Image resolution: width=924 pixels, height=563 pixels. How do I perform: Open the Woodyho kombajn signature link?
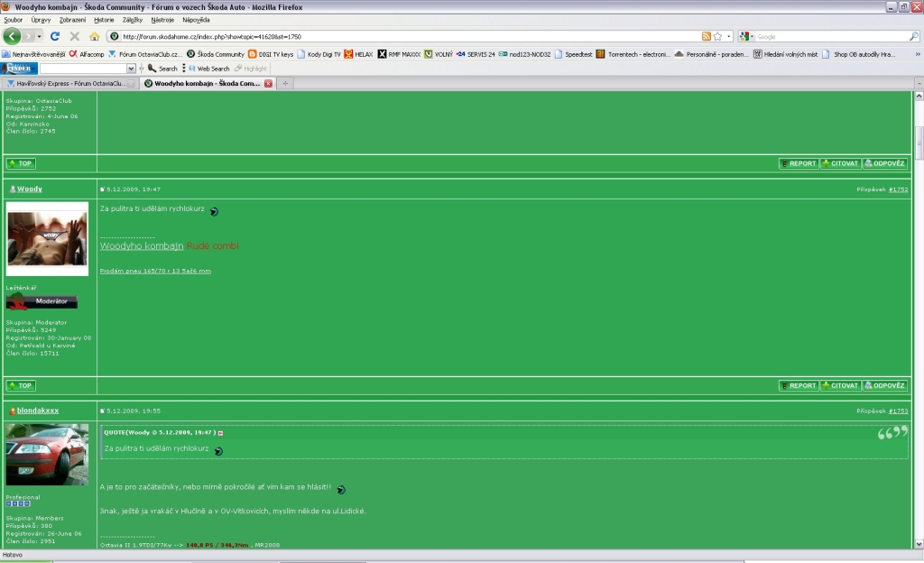[x=142, y=245]
